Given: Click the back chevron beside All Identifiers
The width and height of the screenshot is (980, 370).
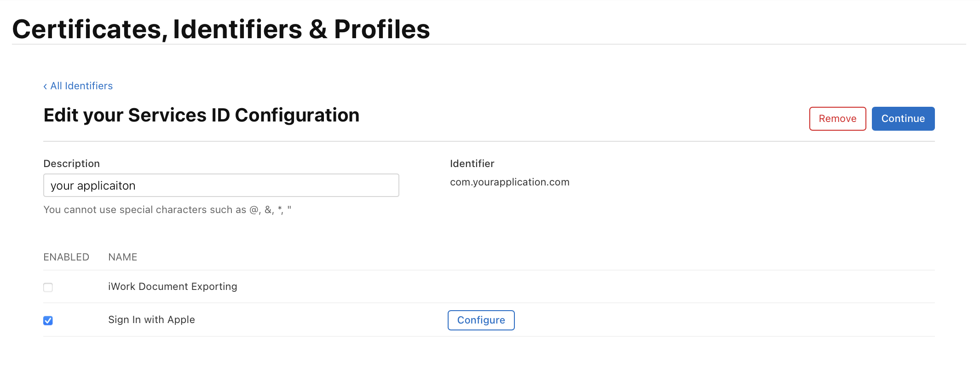Looking at the screenshot, I should (45, 87).
